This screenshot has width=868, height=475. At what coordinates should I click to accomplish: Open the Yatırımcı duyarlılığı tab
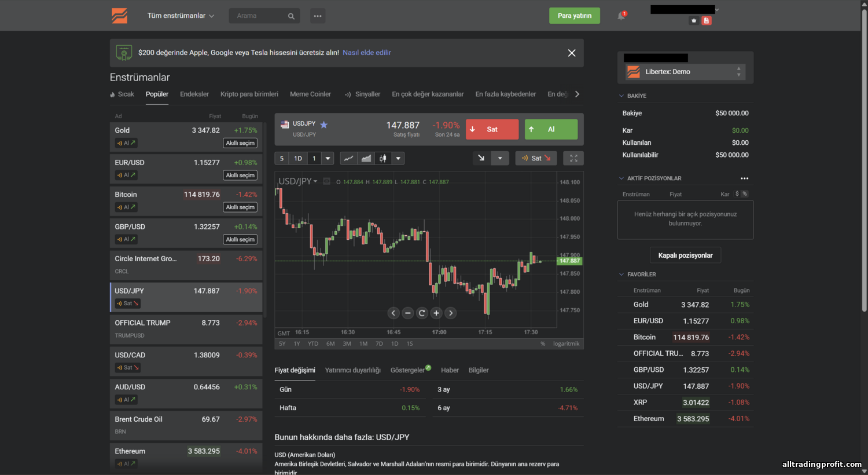tap(353, 370)
